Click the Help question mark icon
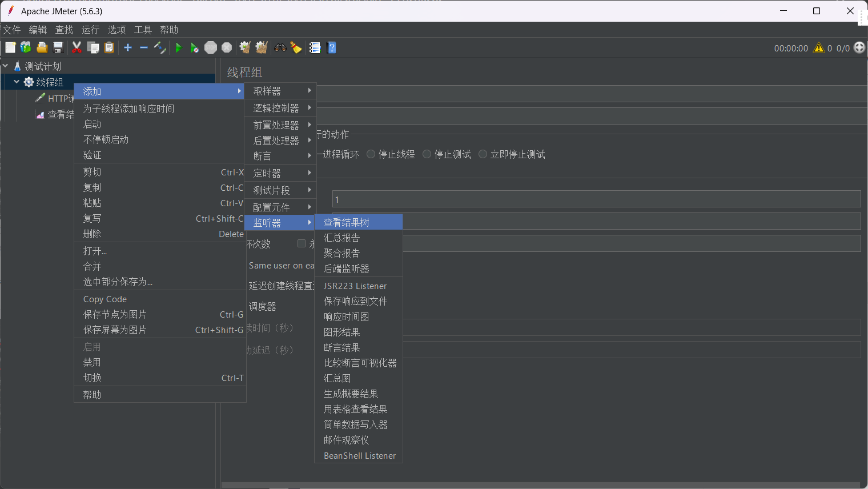 pos(331,47)
